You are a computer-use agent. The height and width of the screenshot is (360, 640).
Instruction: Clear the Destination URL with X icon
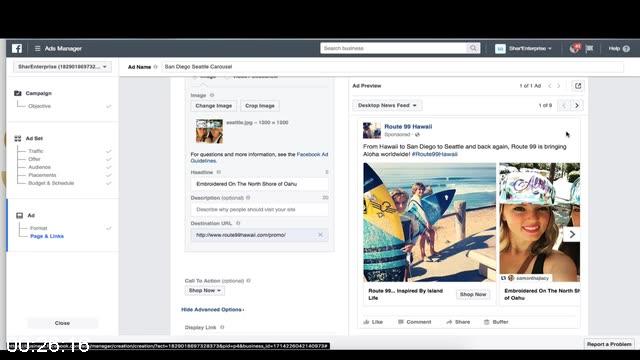(x=320, y=235)
